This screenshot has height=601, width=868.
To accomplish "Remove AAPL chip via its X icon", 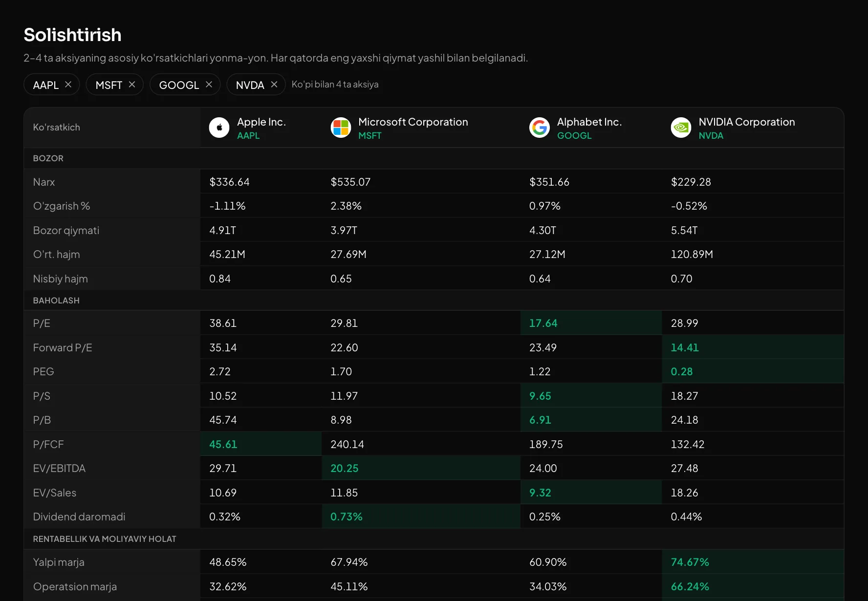I will [x=68, y=85].
